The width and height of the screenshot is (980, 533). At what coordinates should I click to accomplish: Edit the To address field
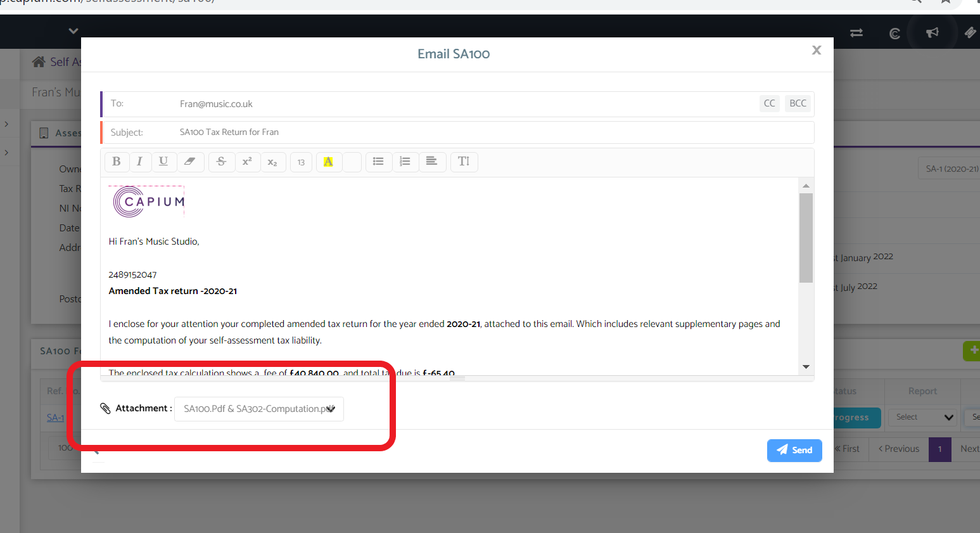(x=456, y=104)
